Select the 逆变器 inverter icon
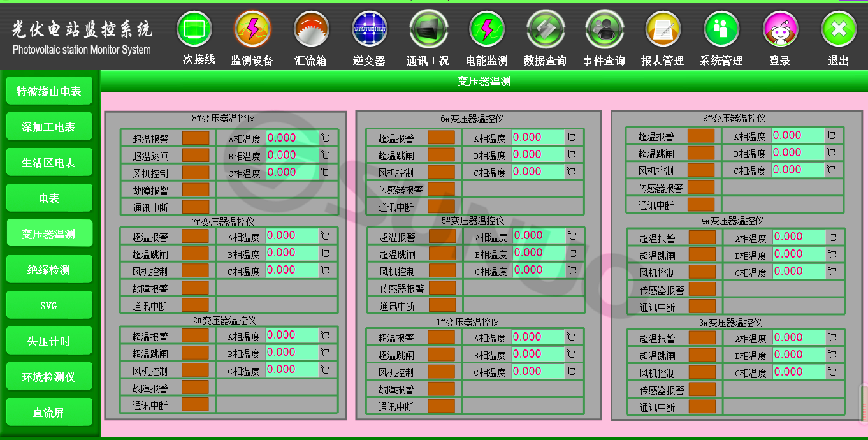868x440 pixels. [x=370, y=29]
